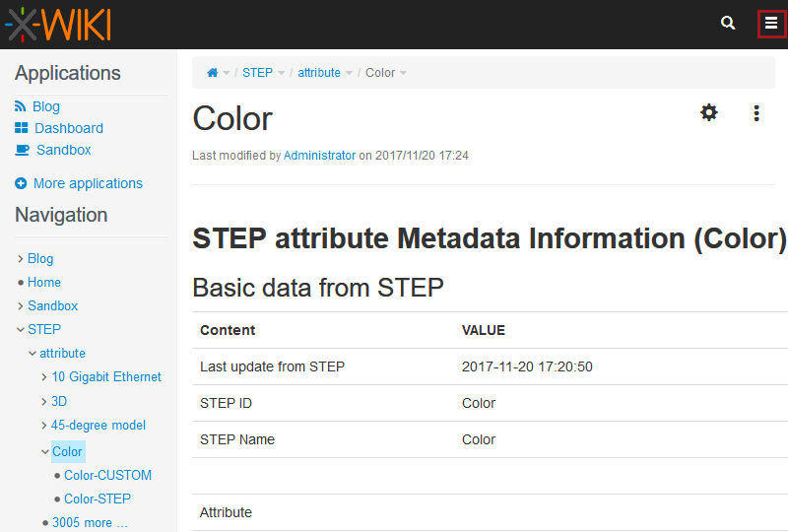The width and height of the screenshot is (788, 532).
Task: Collapse the STEP tree node
Action: (21, 330)
